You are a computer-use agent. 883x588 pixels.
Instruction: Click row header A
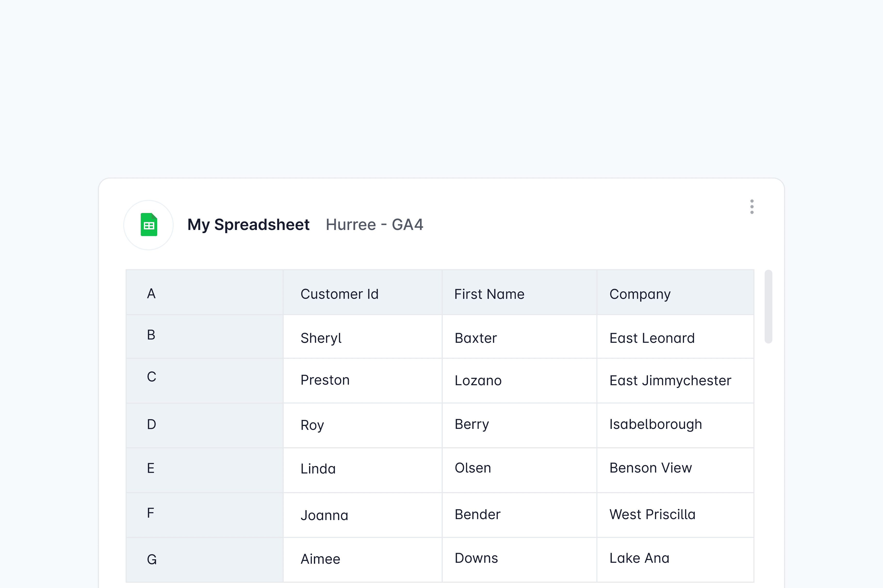(151, 294)
